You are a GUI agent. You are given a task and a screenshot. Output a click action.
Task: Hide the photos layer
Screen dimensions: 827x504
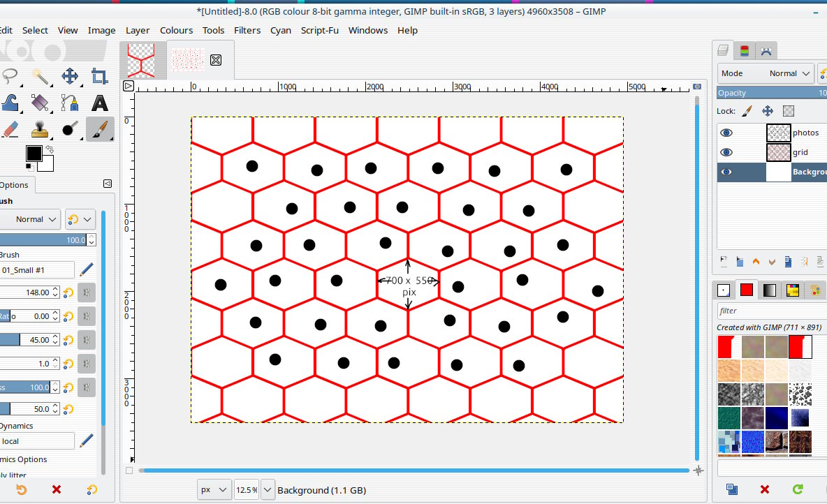pos(726,133)
